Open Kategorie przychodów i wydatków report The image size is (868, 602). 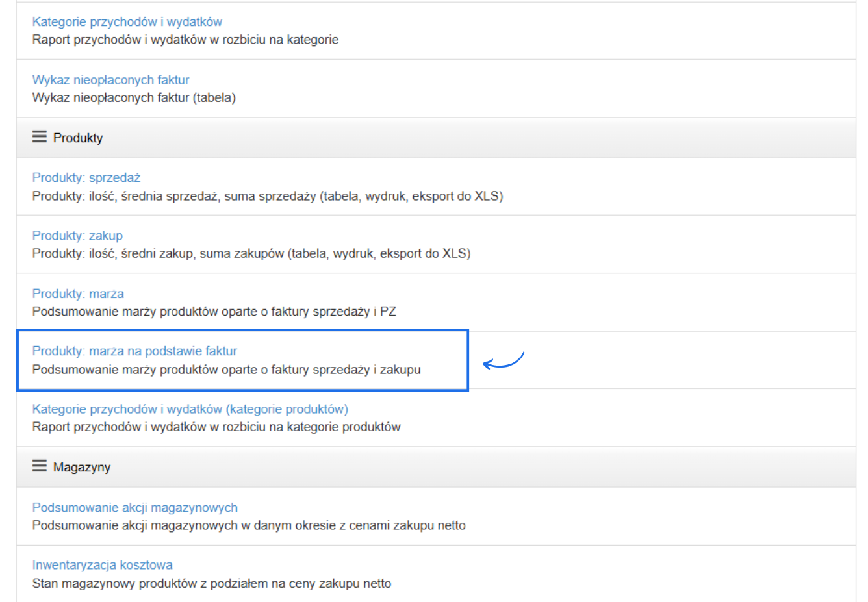click(127, 22)
